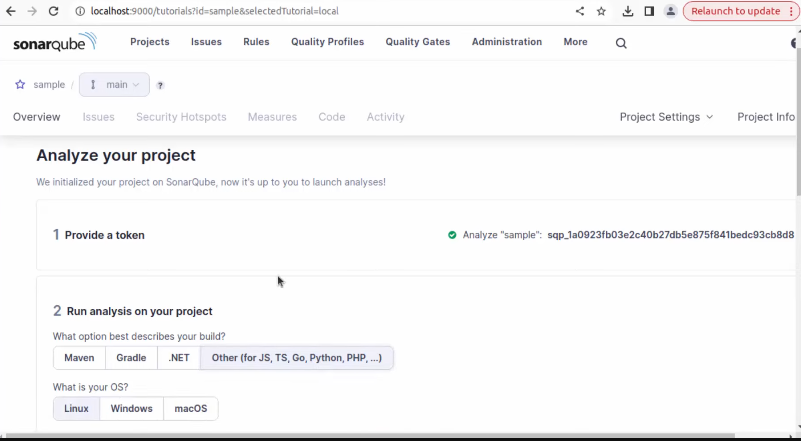Switch to the Overview tab

[37, 117]
